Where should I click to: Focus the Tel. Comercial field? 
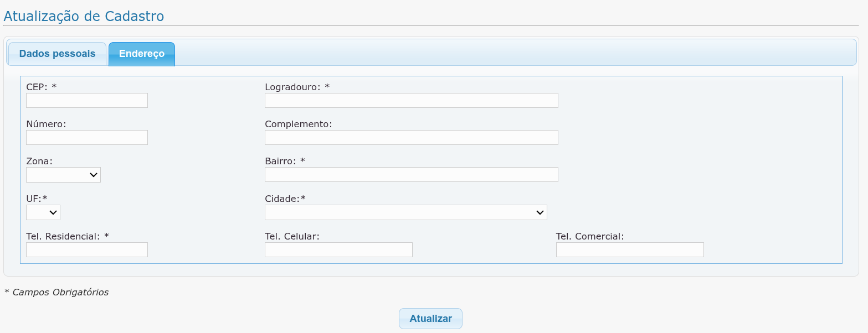(630, 249)
